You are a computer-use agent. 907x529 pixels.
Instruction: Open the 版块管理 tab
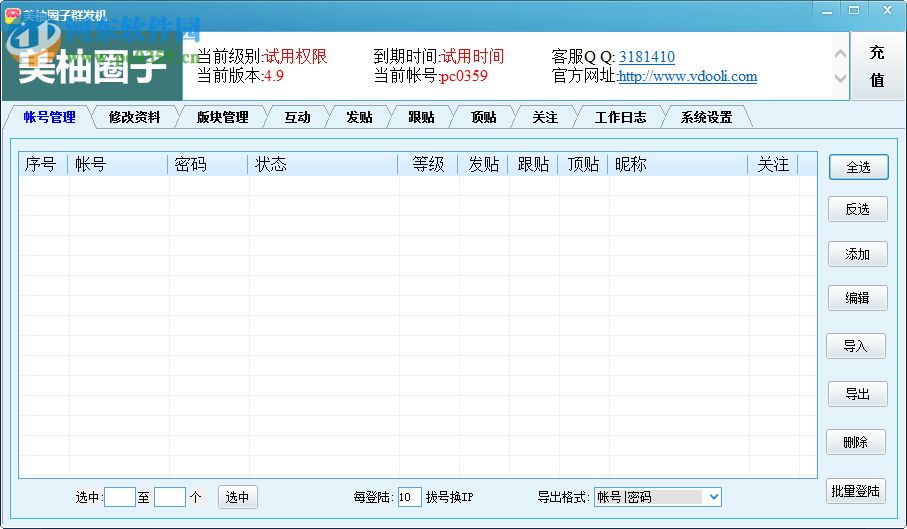coord(222,117)
